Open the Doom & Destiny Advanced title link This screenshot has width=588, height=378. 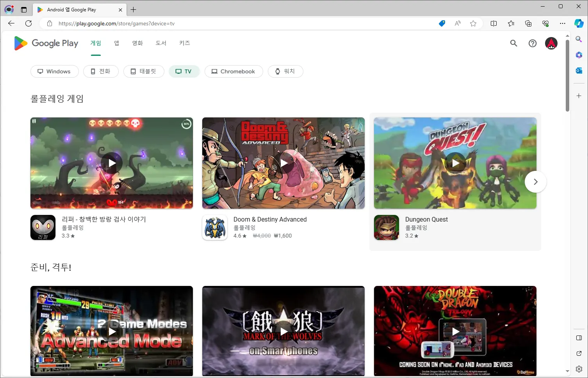click(x=270, y=219)
